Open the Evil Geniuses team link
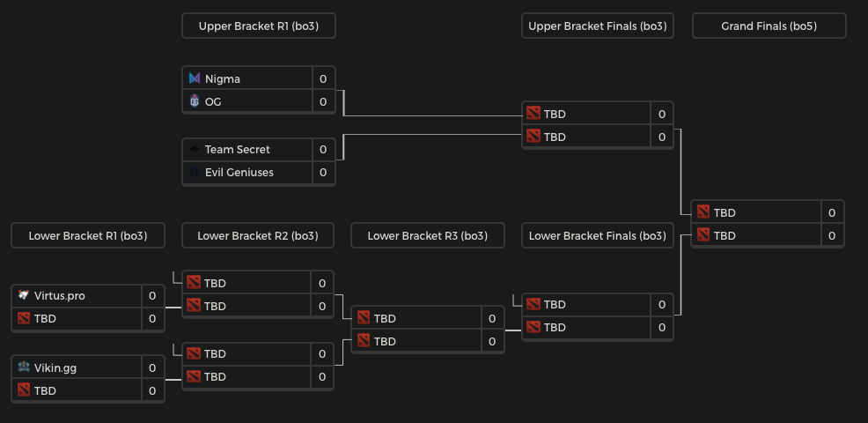 (239, 173)
